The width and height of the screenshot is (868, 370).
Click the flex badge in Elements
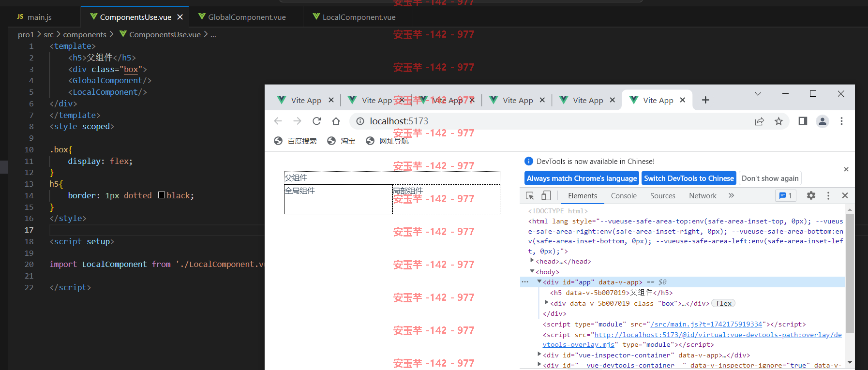723,303
